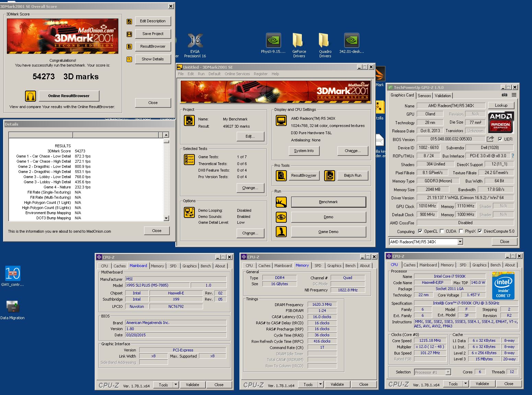Screen dimensions: 532x395
Task: Open the GeForce Drivers folder
Action: point(299,45)
